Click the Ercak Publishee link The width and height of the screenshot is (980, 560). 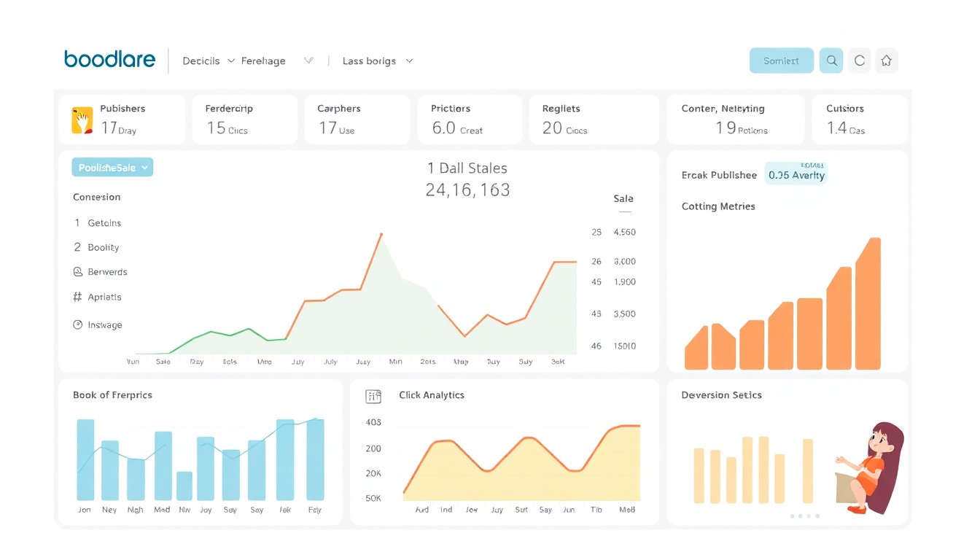pos(719,175)
